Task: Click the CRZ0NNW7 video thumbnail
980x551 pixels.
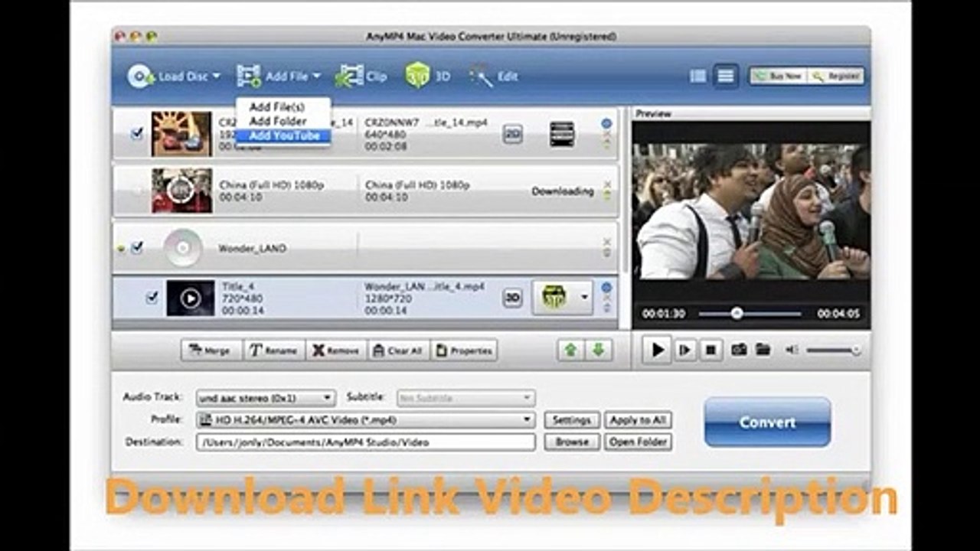Action: (181, 134)
